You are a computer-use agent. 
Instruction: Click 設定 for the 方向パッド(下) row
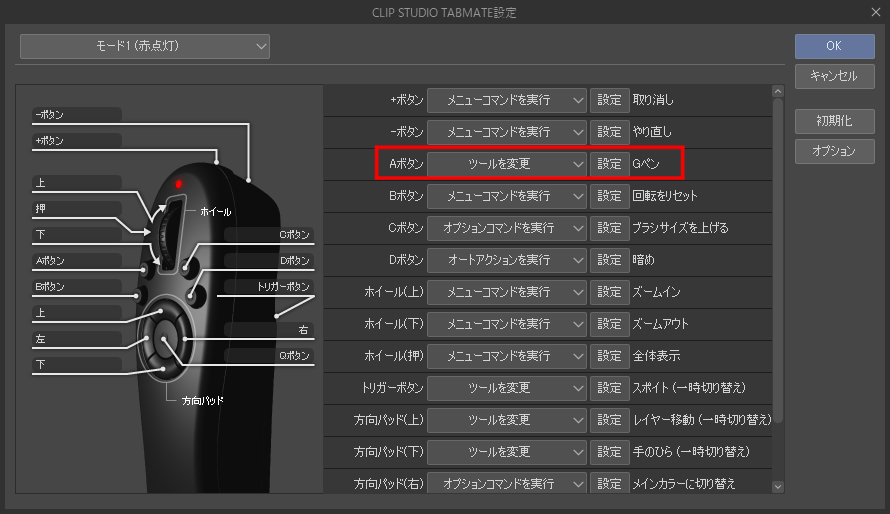(x=610, y=452)
